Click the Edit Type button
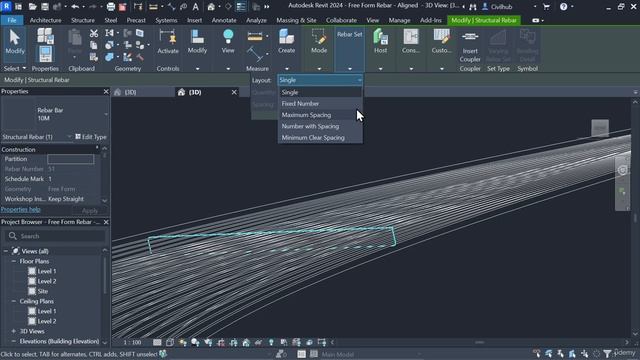 (x=91, y=137)
